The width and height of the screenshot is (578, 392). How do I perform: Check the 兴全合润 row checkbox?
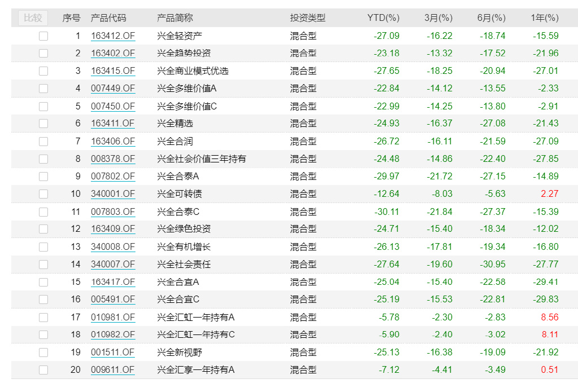click(x=43, y=142)
